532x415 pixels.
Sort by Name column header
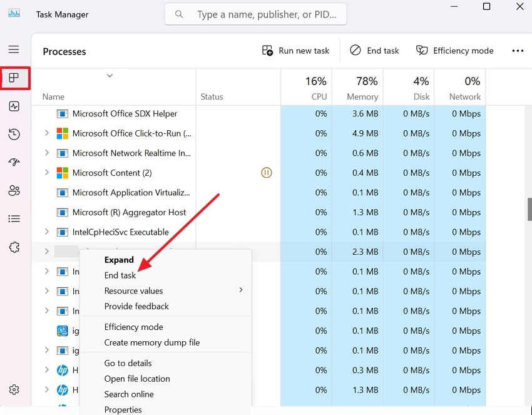click(114, 87)
